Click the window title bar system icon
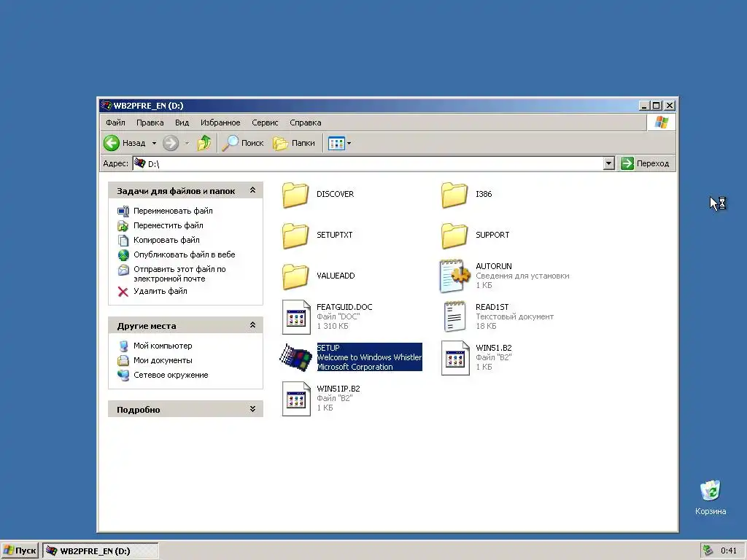The width and height of the screenshot is (747, 560). click(x=107, y=105)
